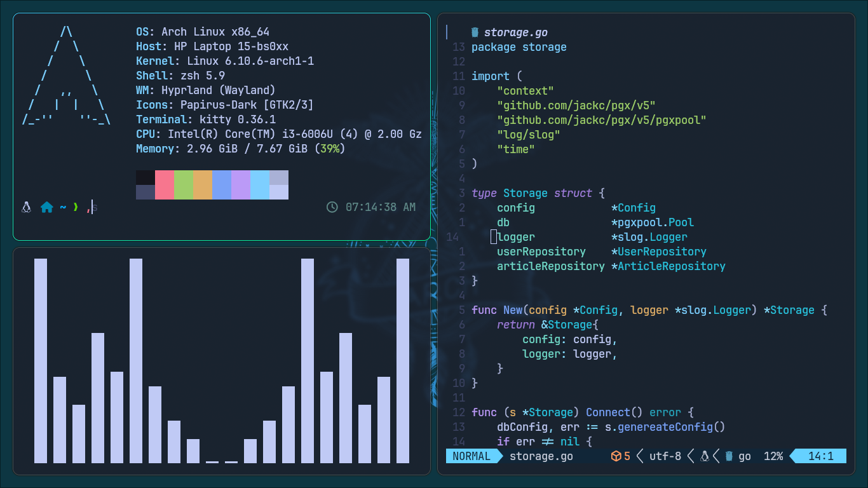Click the blue home icon in the terminal prompt
This screenshot has width=868, height=488.
pos(47,207)
